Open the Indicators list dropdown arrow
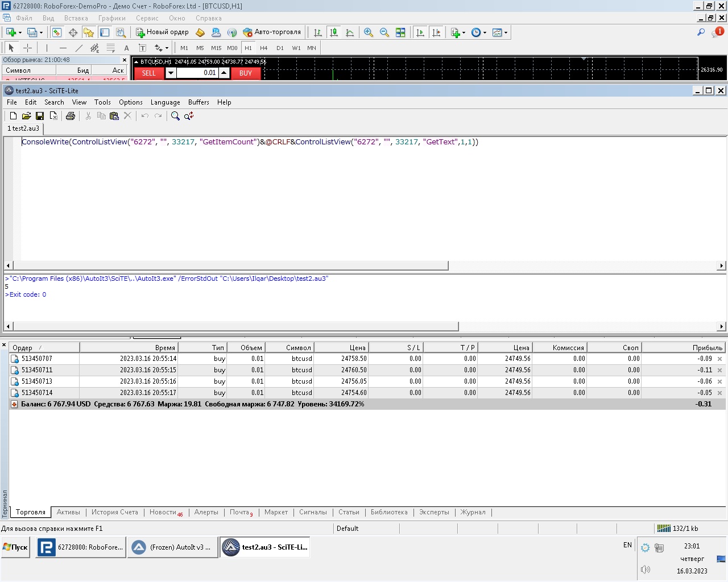728x582 pixels. pyautogui.click(x=464, y=32)
